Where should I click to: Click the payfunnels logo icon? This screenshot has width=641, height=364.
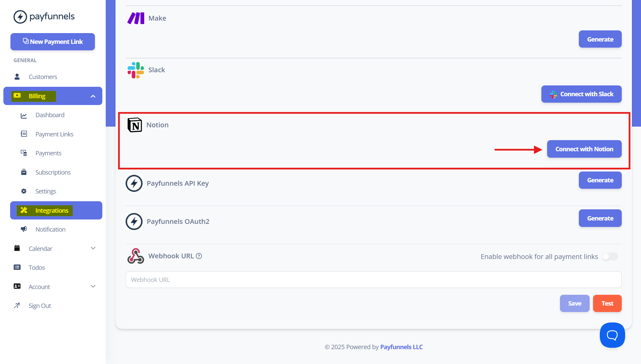20,17
